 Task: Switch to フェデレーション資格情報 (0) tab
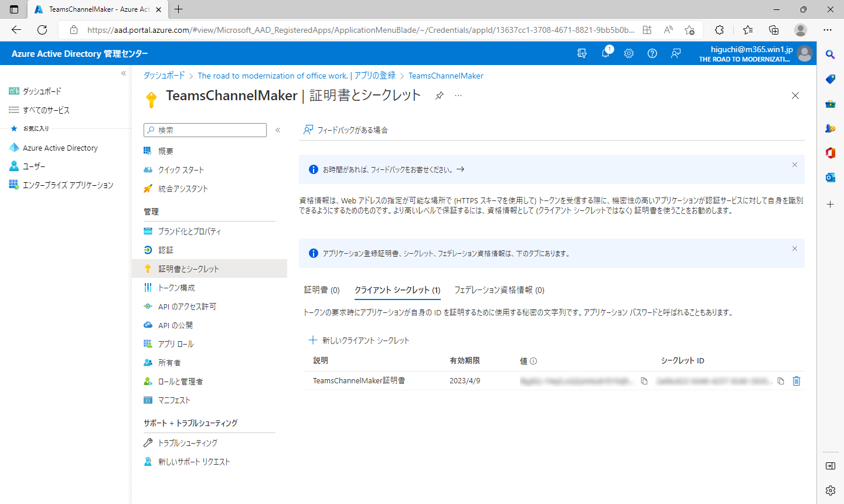(x=499, y=290)
